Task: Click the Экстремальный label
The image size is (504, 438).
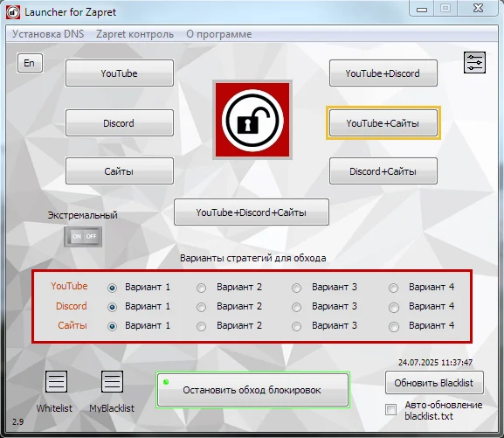Action: coord(83,215)
